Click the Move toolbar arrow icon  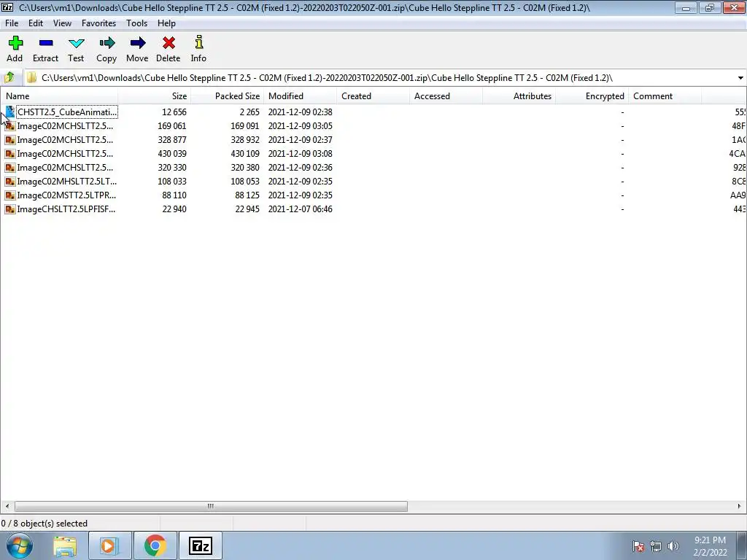coord(137,43)
